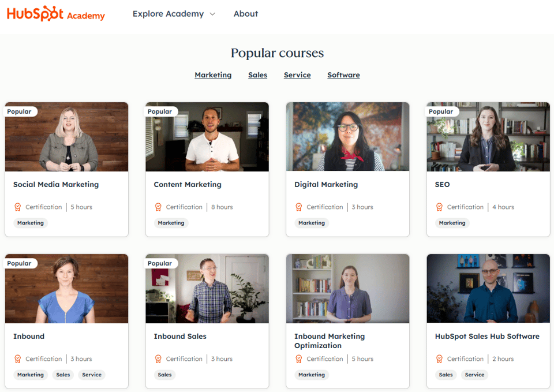This screenshot has height=392, width=554.
Task: Click Marketing tag on SEO card
Action: click(x=452, y=223)
